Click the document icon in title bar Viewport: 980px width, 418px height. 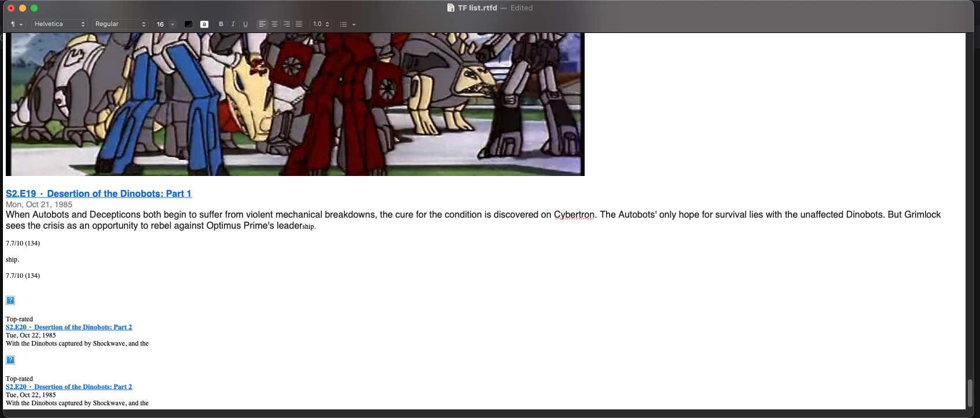tap(451, 8)
